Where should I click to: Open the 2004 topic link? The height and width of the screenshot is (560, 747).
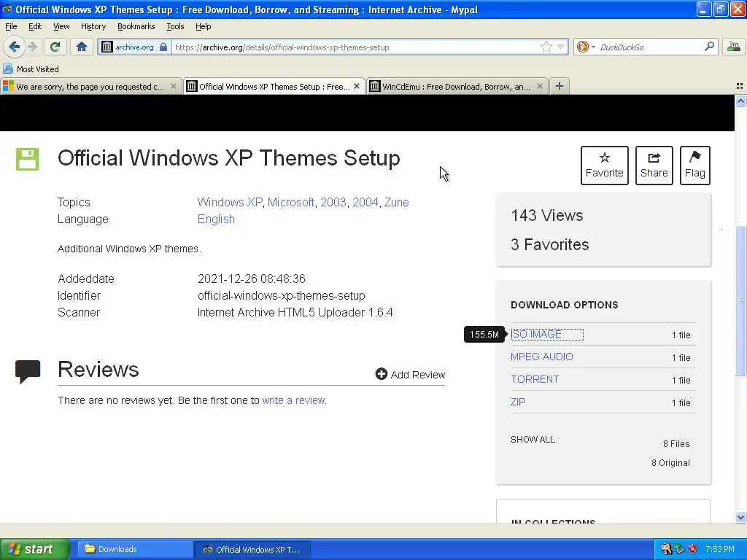coord(365,202)
